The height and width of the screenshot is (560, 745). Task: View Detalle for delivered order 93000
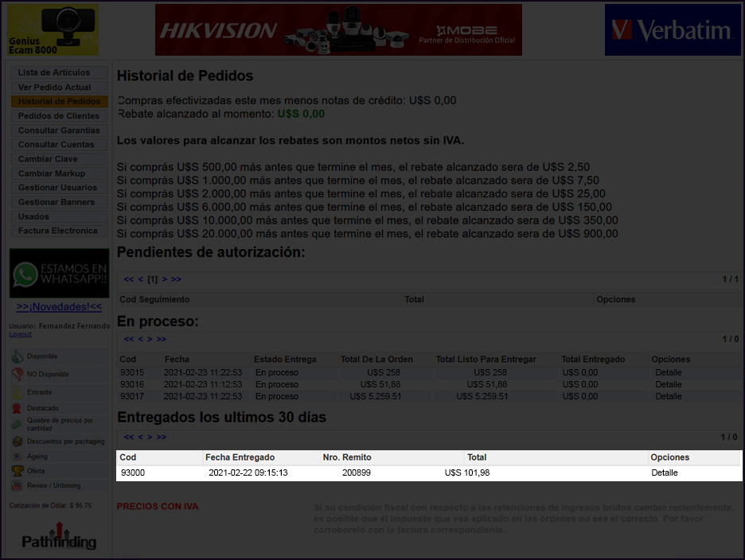pyautogui.click(x=665, y=472)
